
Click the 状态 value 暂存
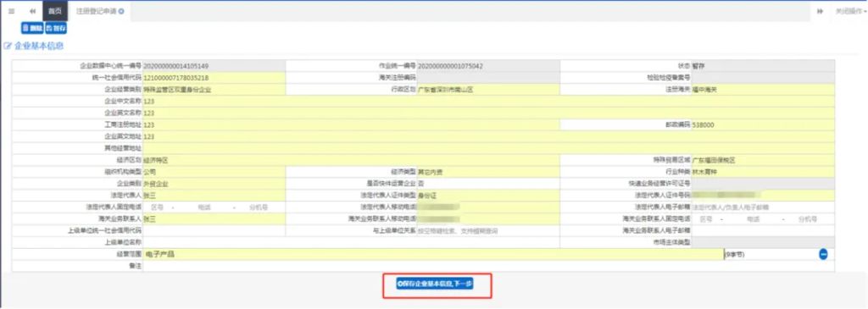pyautogui.click(x=698, y=66)
